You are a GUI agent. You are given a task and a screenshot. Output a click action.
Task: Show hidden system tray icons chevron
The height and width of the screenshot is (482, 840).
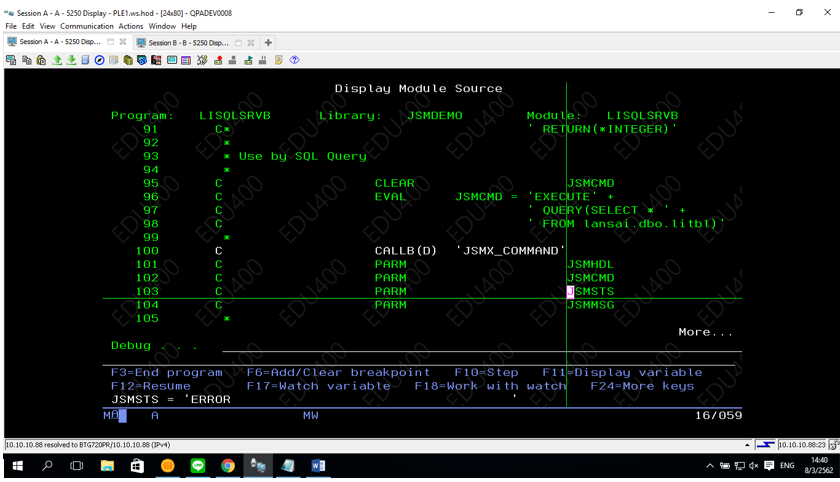tap(710, 466)
